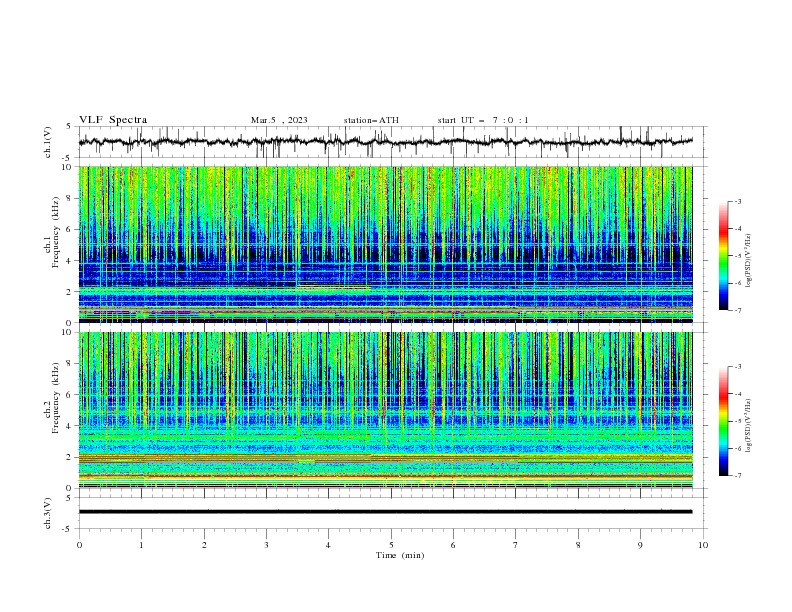Click inside the ch.1 spectrogram panel
The width and height of the screenshot is (792, 612).
(385, 244)
